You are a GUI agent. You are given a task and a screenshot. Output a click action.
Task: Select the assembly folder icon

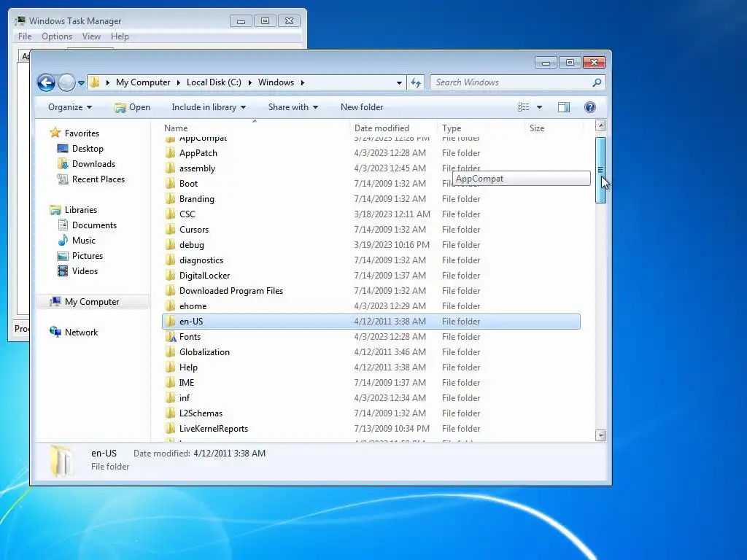[x=170, y=168]
